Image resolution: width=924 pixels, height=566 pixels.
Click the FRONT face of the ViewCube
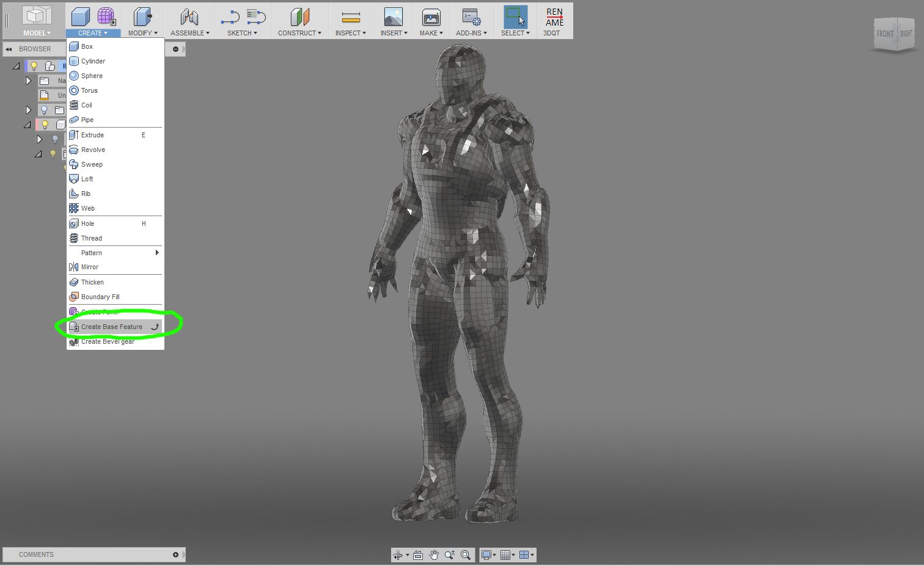[x=884, y=34]
